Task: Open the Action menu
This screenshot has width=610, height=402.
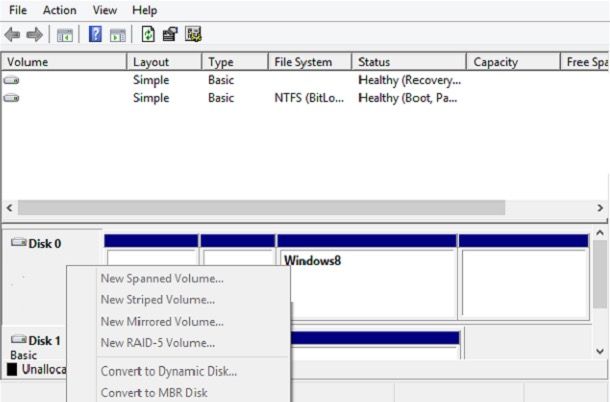Action: (59, 10)
